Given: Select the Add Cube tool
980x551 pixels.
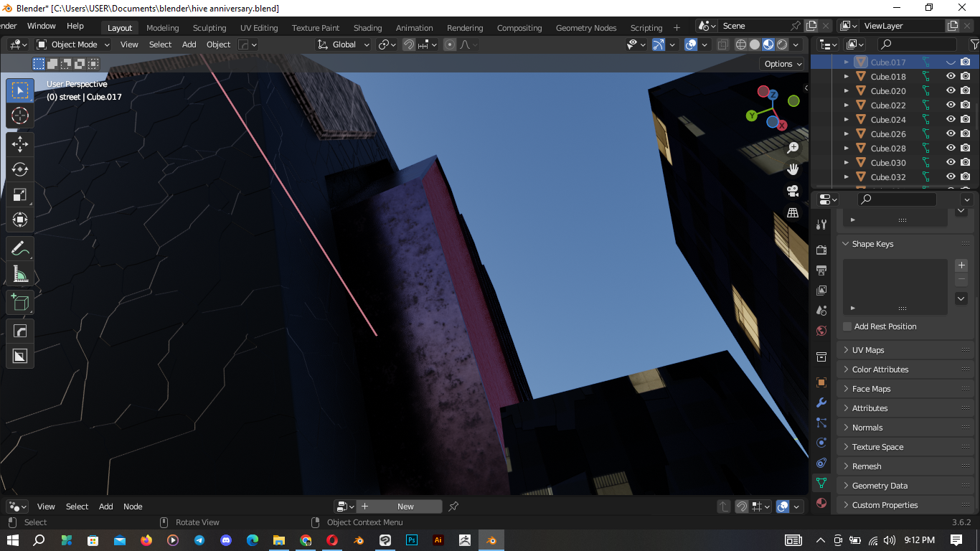Looking at the screenshot, I should (x=20, y=302).
